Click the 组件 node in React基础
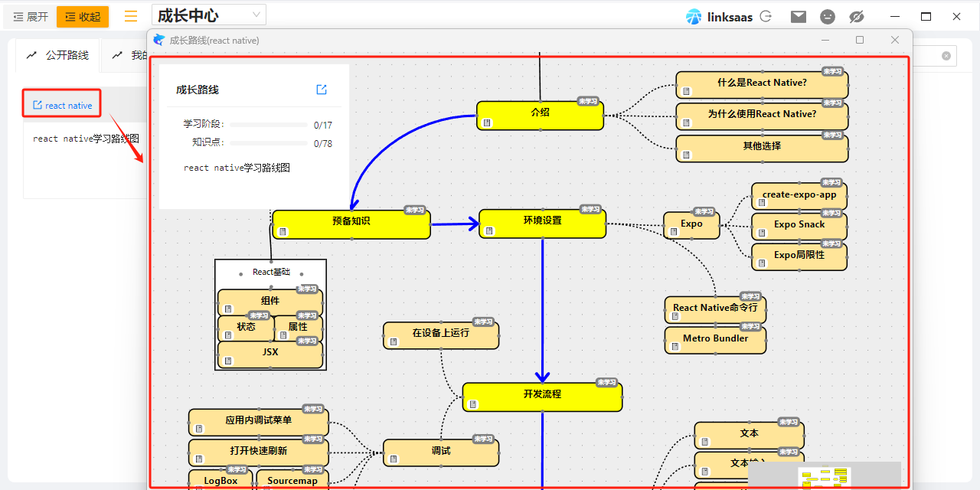980x490 pixels. pyautogui.click(x=270, y=302)
